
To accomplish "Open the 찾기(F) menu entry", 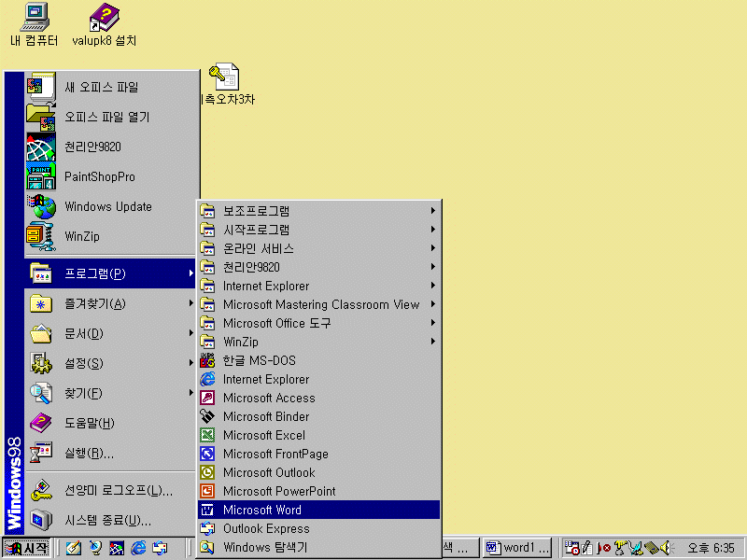I will pos(110,393).
